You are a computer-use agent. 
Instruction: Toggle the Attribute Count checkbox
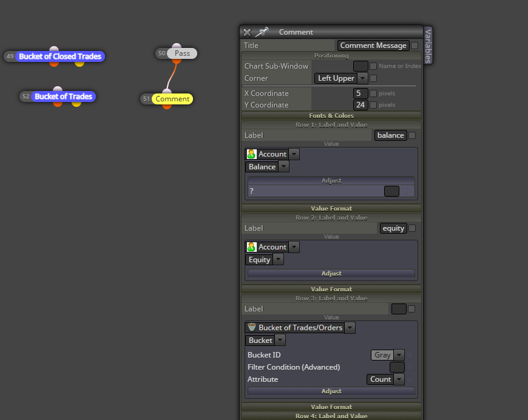[410, 379]
